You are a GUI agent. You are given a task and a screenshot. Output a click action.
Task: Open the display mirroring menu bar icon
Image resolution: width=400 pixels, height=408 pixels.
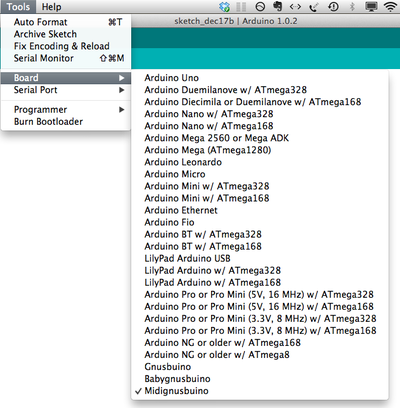[371, 7]
